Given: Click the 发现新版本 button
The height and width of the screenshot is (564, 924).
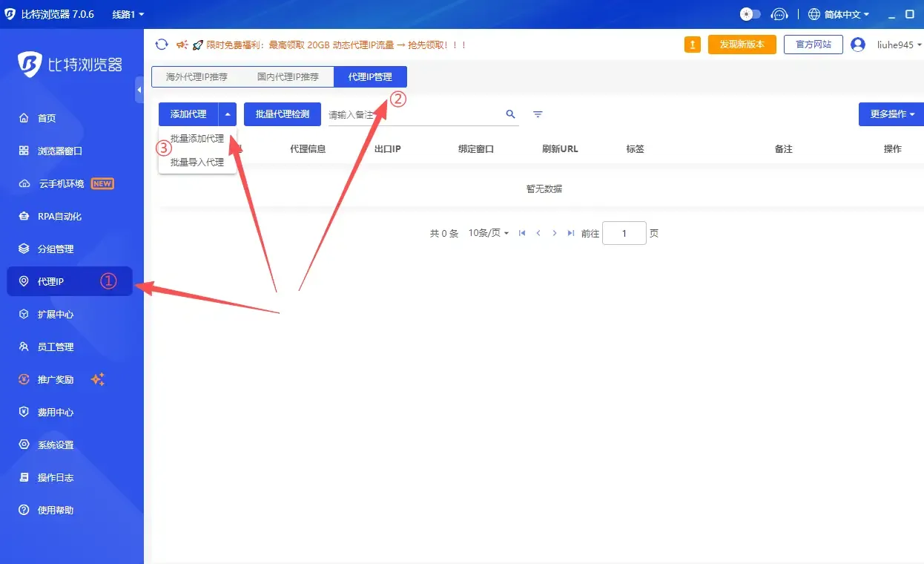Looking at the screenshot, I should click(x=742, y=45).
